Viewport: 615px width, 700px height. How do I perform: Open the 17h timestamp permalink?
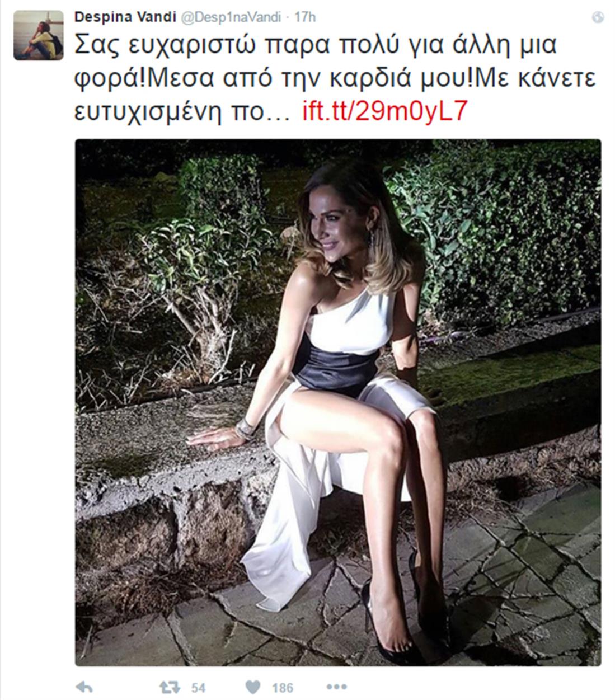tap(305, 17)
